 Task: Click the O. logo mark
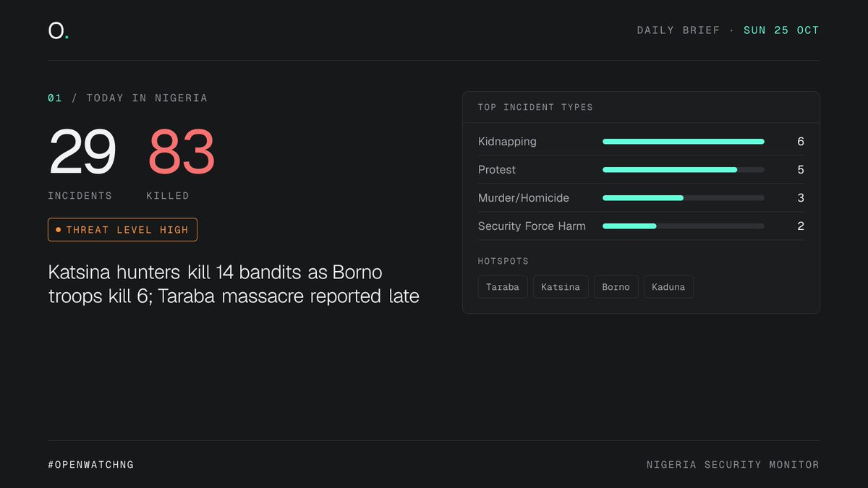(x=59, y=30)
